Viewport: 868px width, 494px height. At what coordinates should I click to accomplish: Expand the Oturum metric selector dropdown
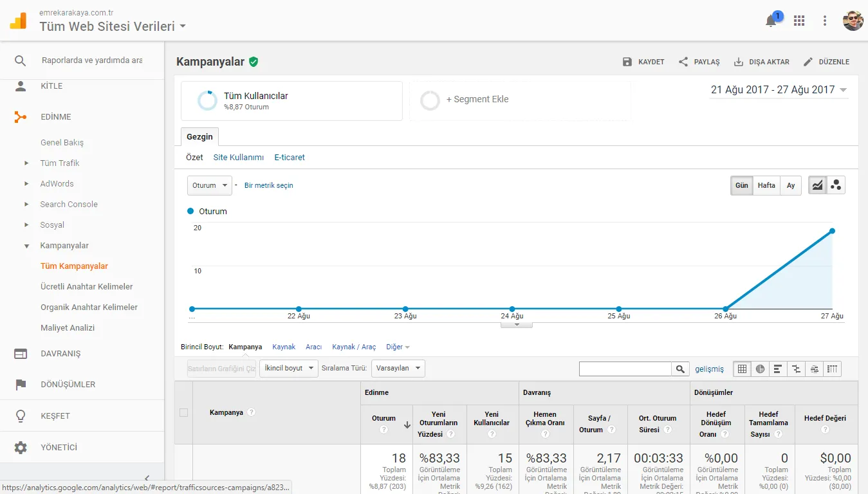click(x=209, y=185)
